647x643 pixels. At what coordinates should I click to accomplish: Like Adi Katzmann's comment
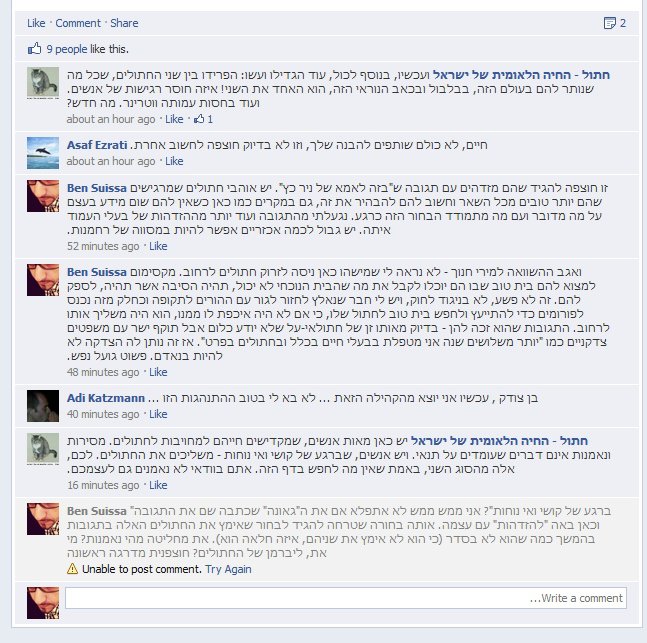(158, 414)
